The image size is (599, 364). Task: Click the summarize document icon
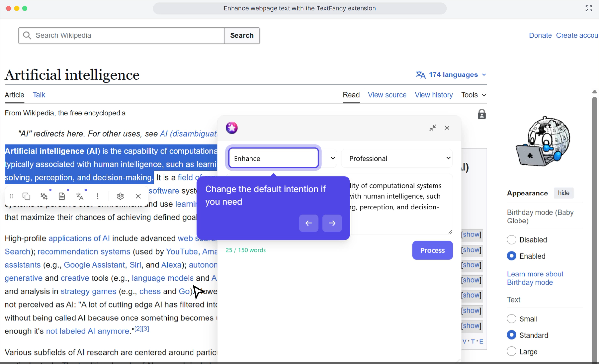[62, 196]
